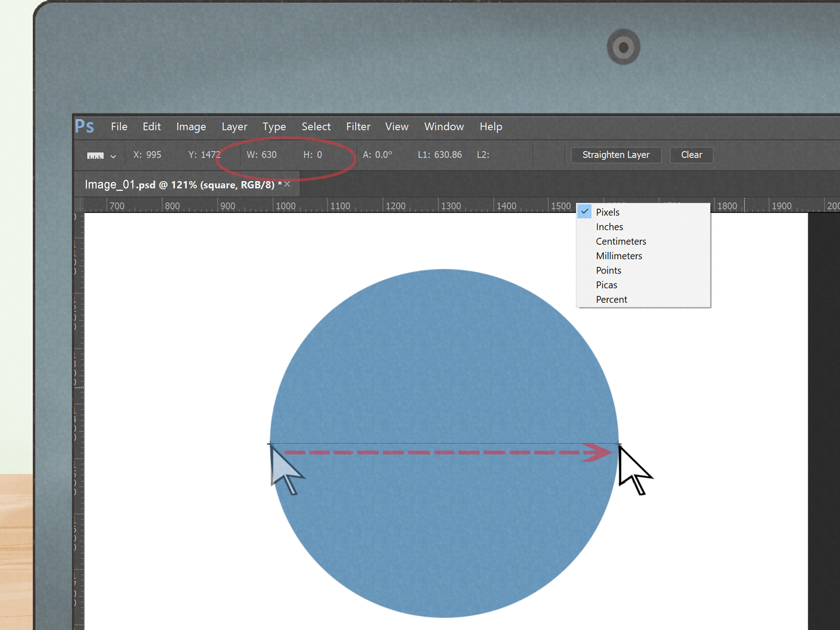Open the File menu

tap(119, 127)
